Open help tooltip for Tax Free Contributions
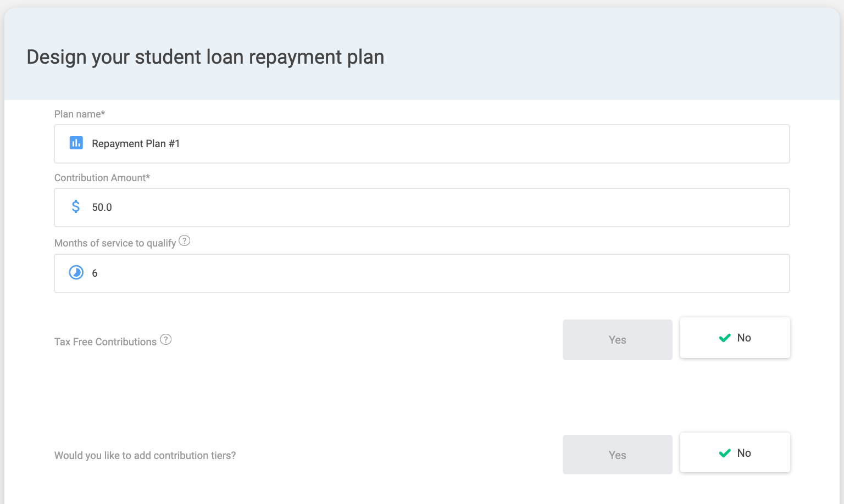The width and height of the screenshot is (844, 504). [x=166, y=340]
